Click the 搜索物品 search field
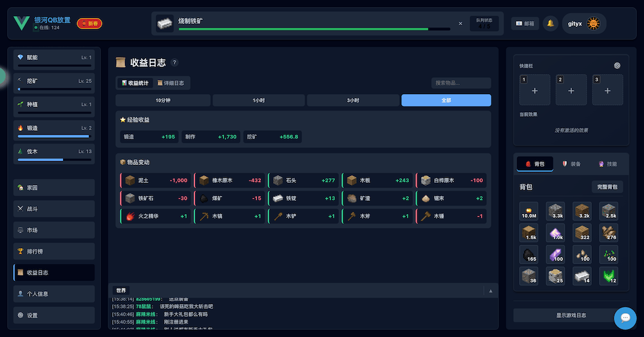The image size is (644, 337). (x=460, y=83)
